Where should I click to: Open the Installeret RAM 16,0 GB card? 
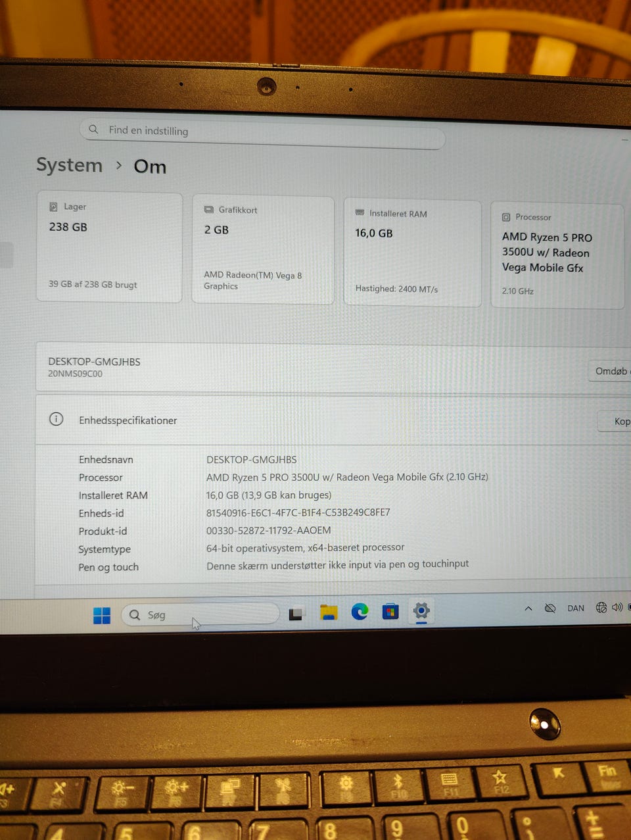click(x=413, y=253)
